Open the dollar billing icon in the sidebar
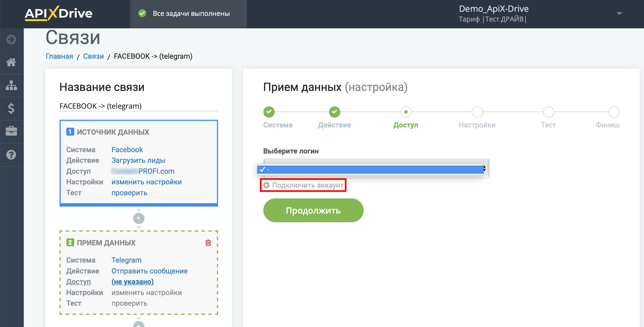The height and width of the screenshot is (327, 644). tap(11, 108)
